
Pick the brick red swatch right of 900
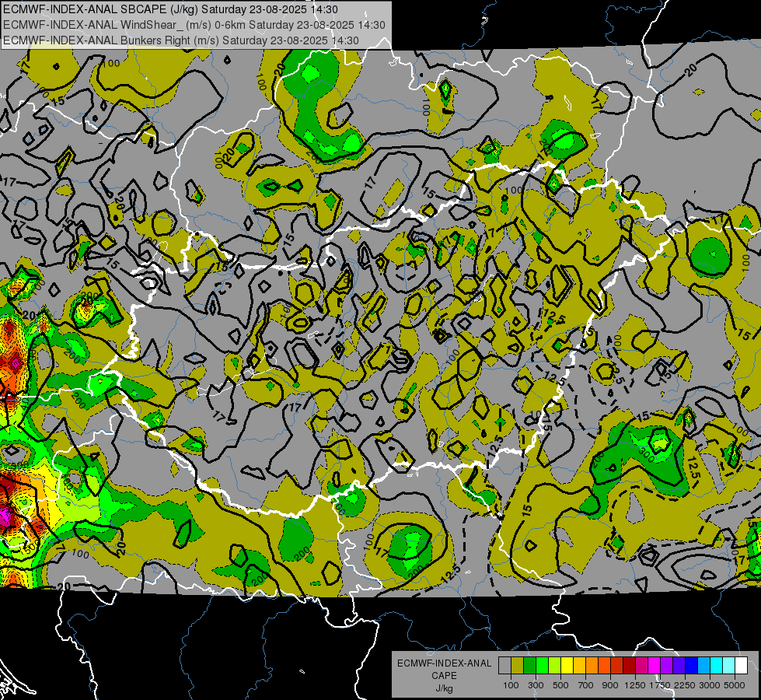pos(617,666)
